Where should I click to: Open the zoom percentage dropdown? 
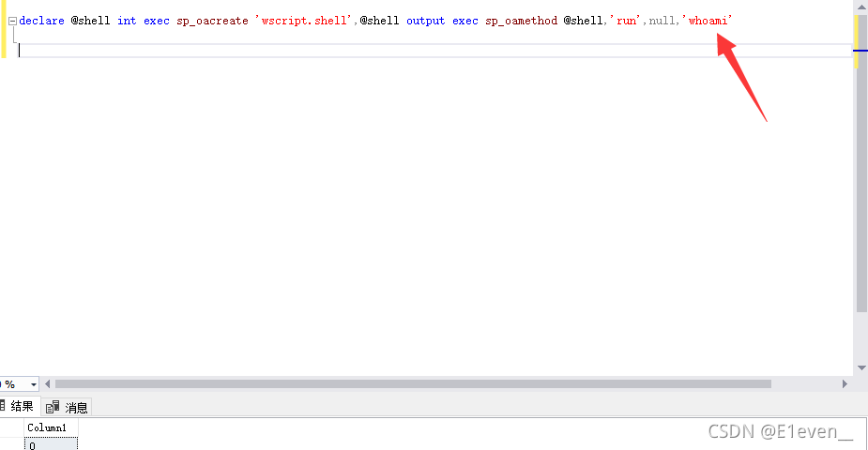point(33,384)
